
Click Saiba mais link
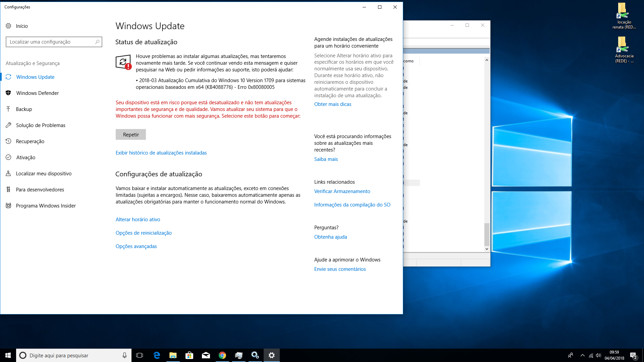pos(326,159)
